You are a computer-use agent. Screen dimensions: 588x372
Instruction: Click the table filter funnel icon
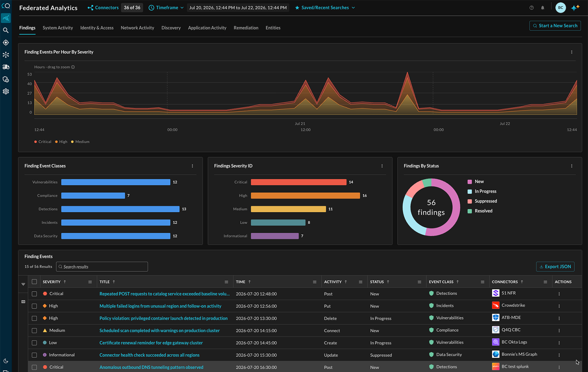(x=23, y=284)
